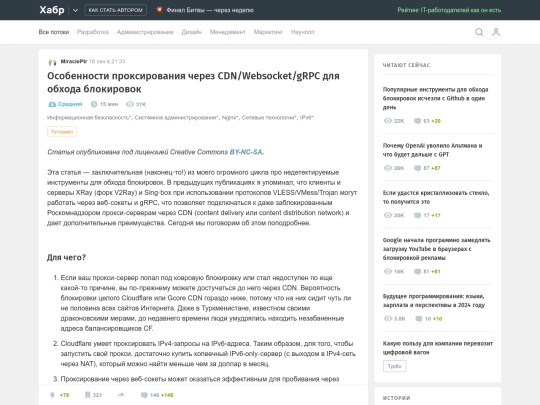
Task: Open the Хабр logo home link
Action: (x=52, y=10)
